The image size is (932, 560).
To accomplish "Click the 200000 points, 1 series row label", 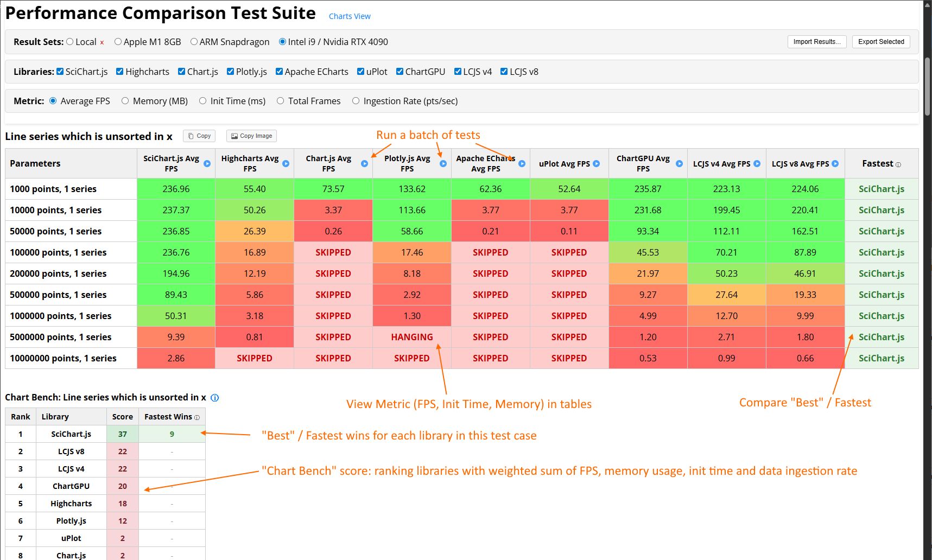I will coord(71,273).
